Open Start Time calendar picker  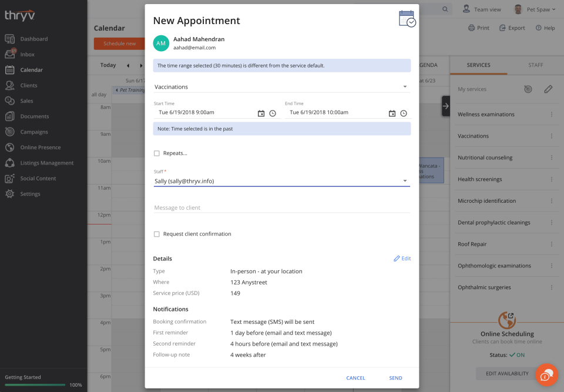pyautogui.click(x=261, y=113)
